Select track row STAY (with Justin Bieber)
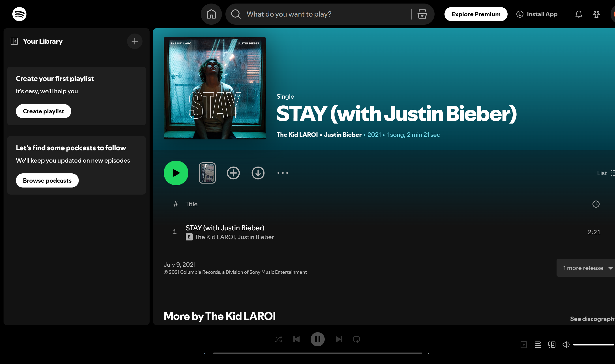The height and width of the screenshot is (364, 615). tap(389, 232)
